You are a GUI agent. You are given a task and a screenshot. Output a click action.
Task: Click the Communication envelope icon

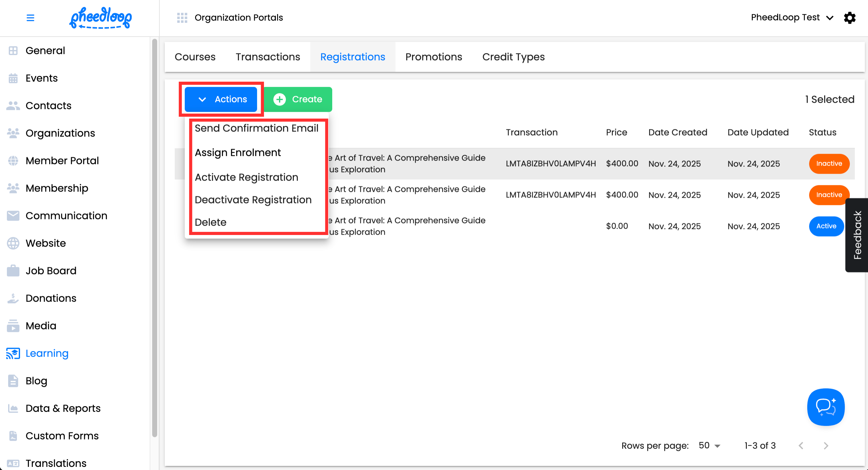13,216
